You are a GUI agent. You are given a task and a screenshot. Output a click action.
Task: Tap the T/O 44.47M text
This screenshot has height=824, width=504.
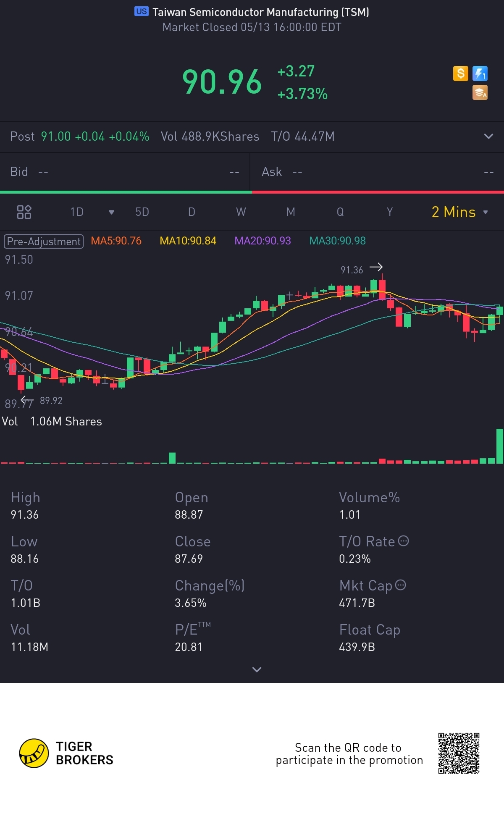click(x=303, y=136)
